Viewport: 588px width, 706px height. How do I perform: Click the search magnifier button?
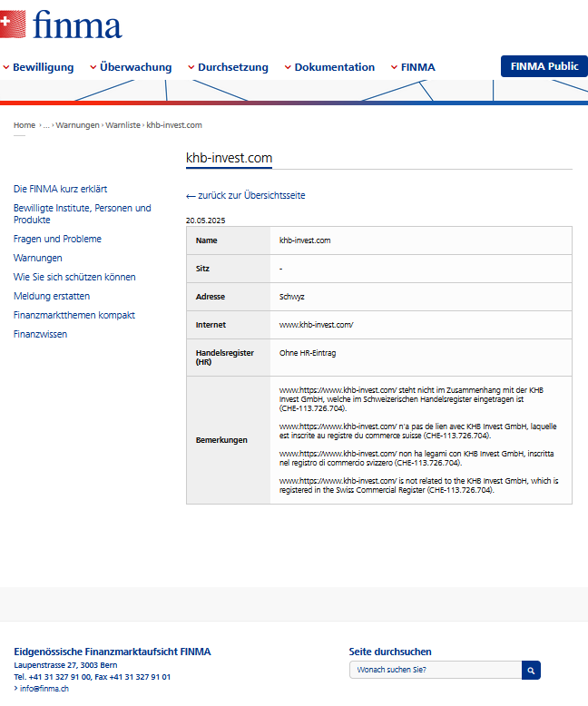pyautogui.click(x=531, y=670)
